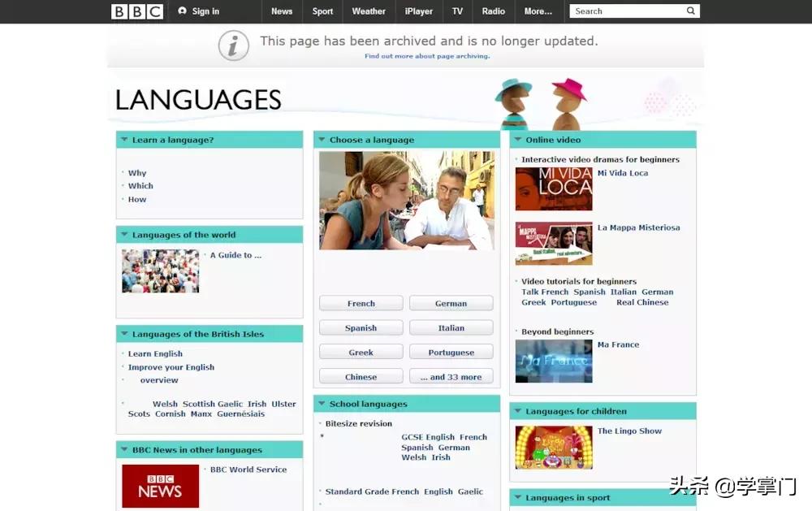The image size is (812, 511).
Task: Select the French language button
Action: tap(361, 303)
